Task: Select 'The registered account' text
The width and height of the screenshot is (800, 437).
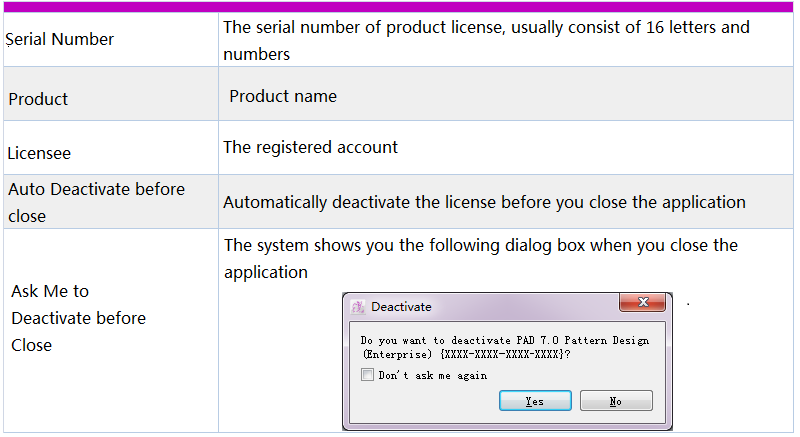Action: (x=310, y=148)
